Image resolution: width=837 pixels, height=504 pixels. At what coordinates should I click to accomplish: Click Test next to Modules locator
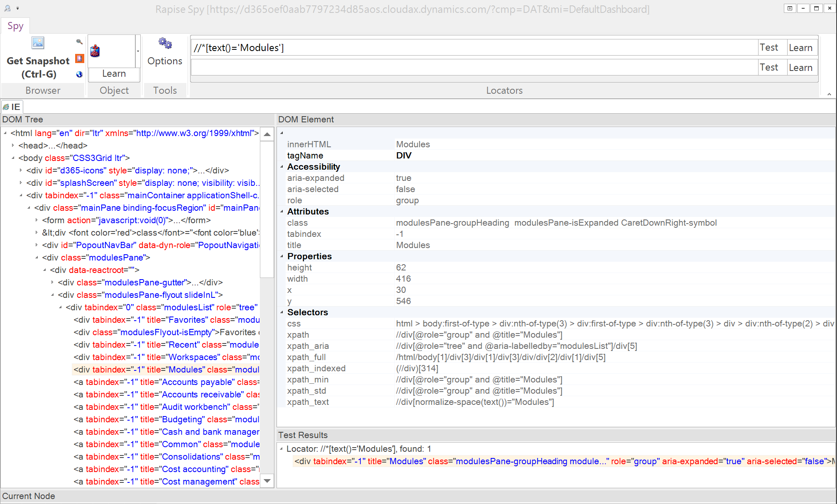pos(768,48)
